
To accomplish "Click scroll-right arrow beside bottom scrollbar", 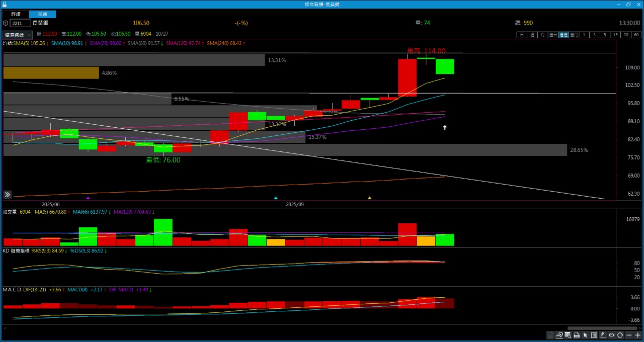I will (639, 328).
